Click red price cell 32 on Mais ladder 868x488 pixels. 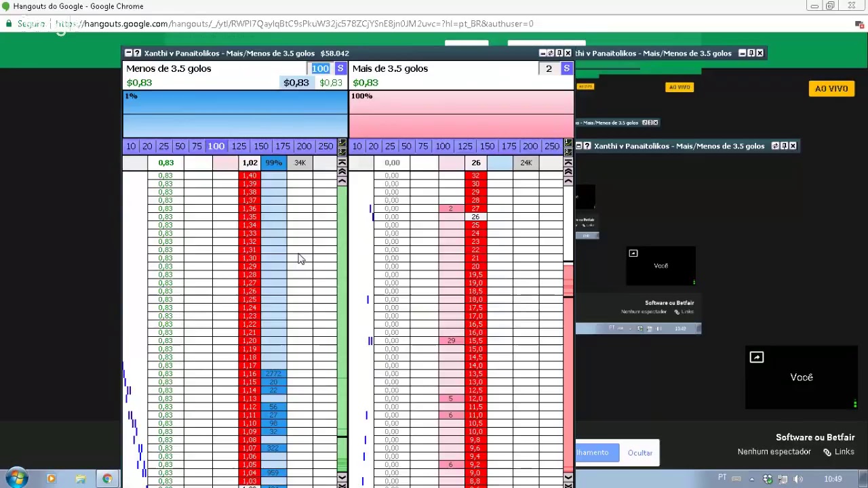click(x=476, y=176)
